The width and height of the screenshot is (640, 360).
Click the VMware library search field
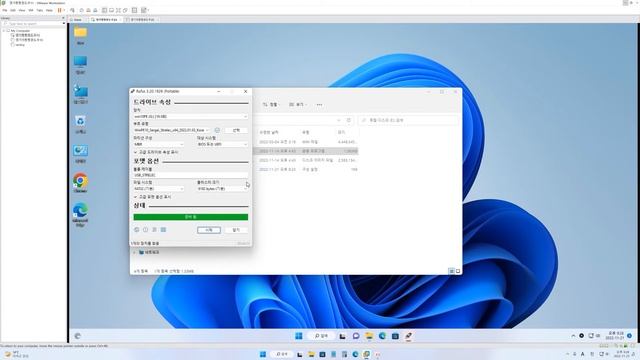34,24
